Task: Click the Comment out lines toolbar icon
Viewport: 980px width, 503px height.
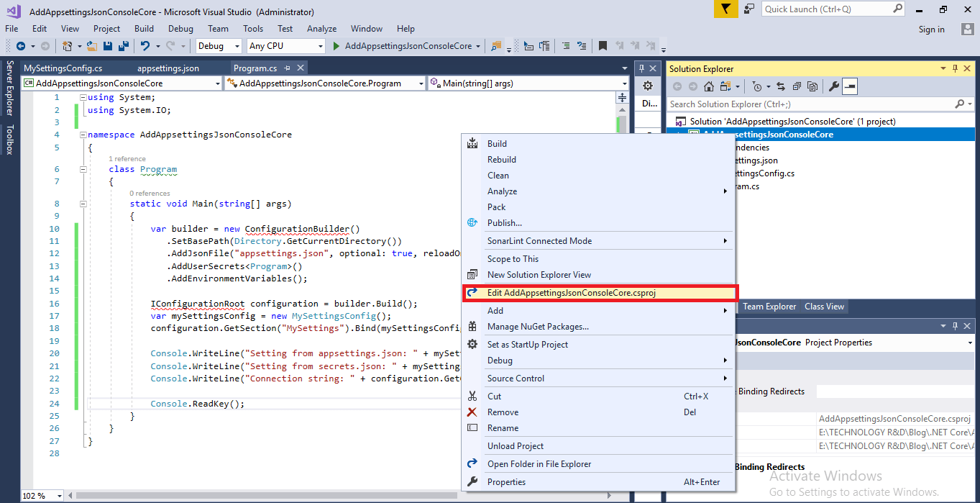Action: click(x=565, y=46)
